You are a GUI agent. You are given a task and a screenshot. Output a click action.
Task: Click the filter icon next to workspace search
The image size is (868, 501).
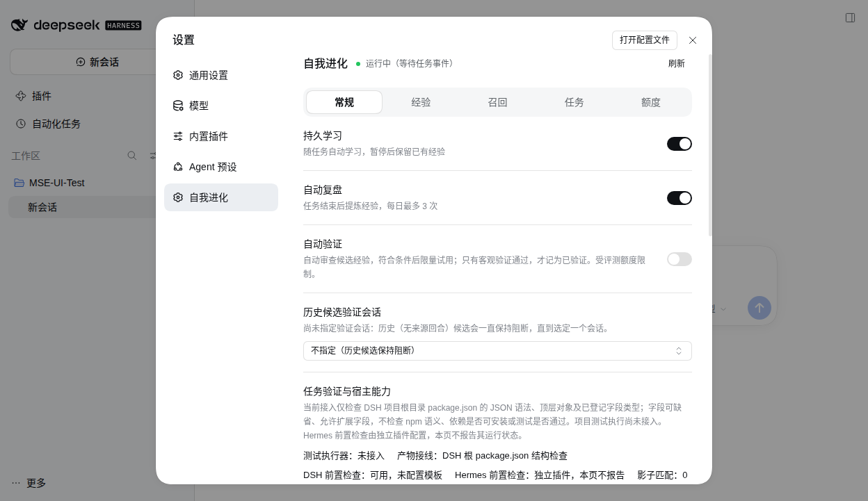(153, 156)
